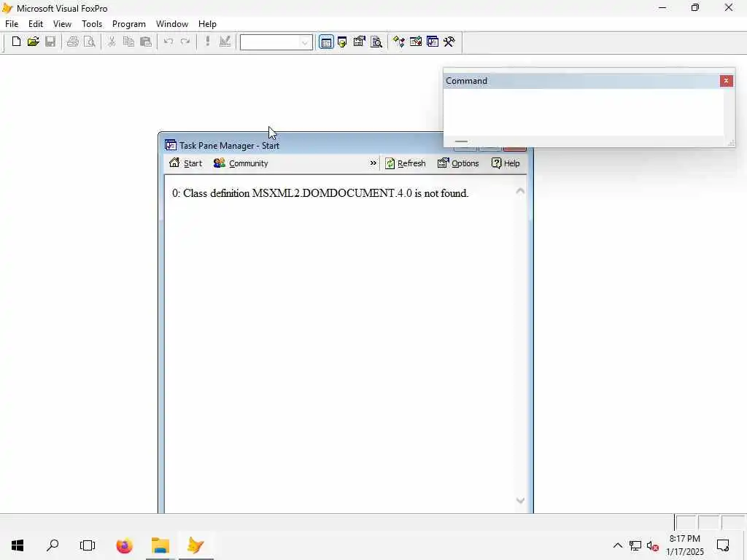
Task: Open the Program menu
Action: 129,24
